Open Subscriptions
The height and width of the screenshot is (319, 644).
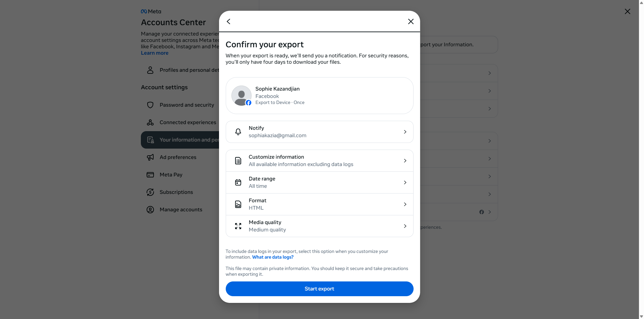180,192
